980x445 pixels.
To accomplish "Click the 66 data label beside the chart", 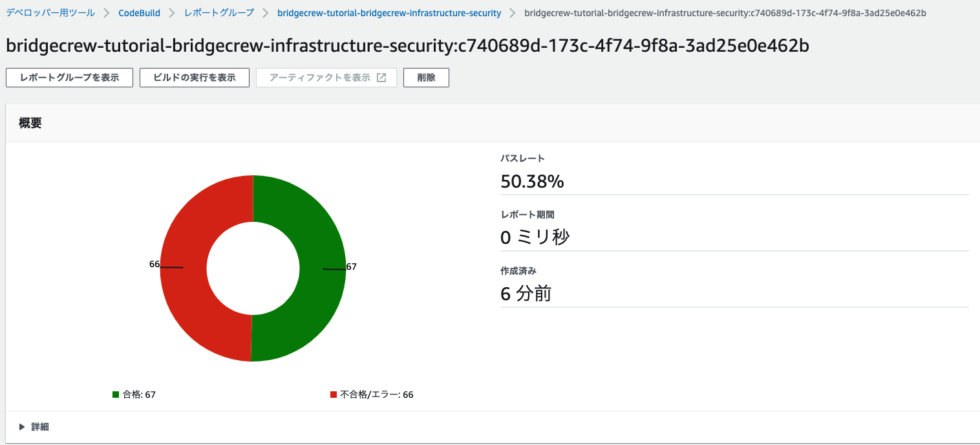I will (154, 264).
